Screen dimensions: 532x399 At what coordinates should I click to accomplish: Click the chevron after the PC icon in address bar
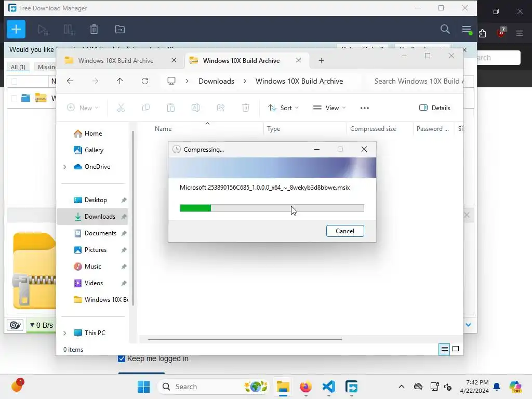point(187,81)
